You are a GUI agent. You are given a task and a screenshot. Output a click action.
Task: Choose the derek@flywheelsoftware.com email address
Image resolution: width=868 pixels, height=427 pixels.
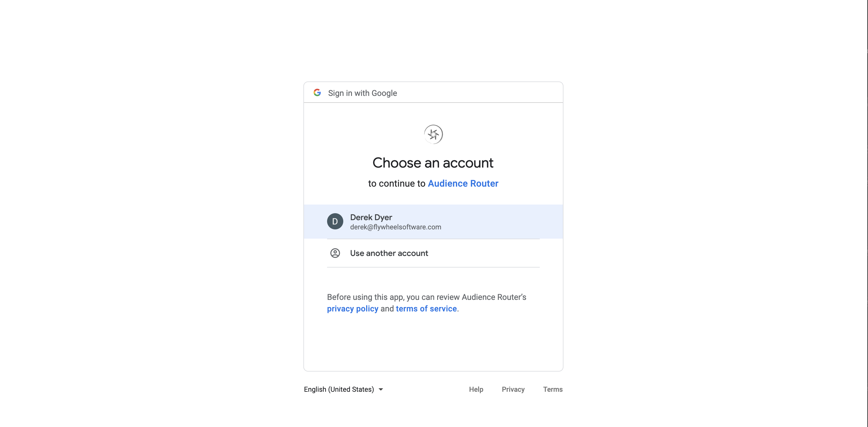tap(396, 227)
